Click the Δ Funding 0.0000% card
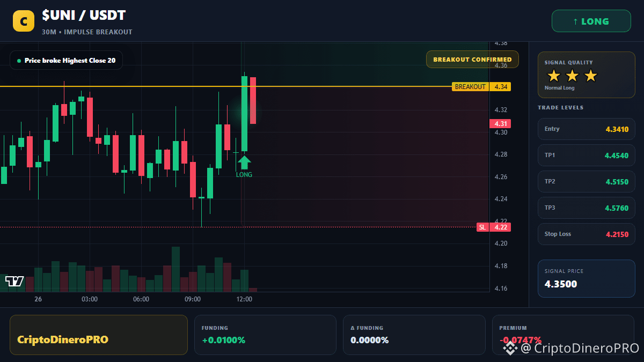This screenshot has height=362, width=644. 414,335
